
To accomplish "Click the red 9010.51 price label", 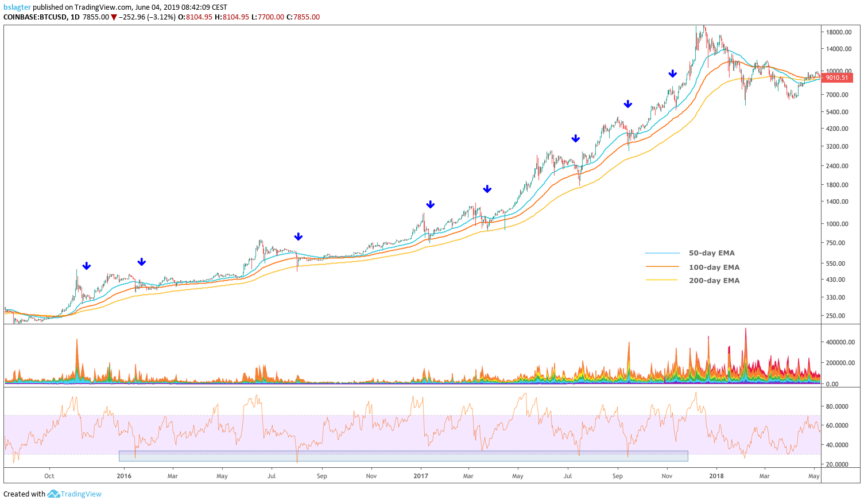I will [x=836, y=77].
